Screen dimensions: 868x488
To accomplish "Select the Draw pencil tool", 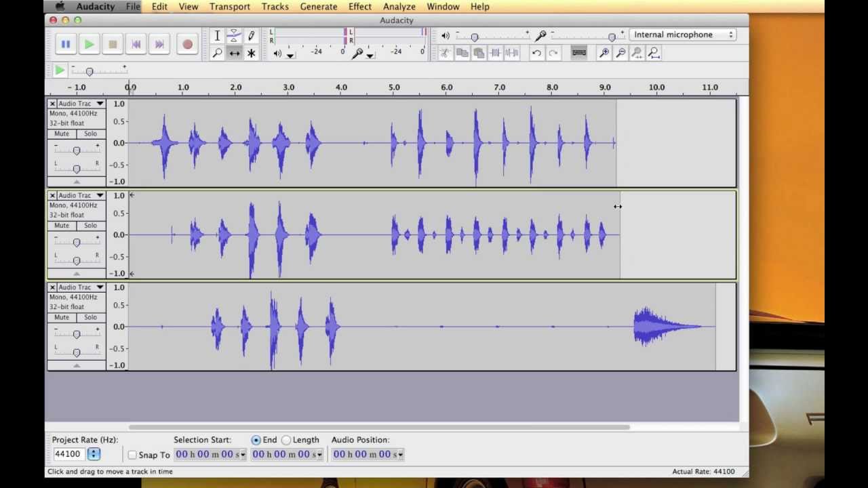I will pyautogui.click(x=251, y=36).
